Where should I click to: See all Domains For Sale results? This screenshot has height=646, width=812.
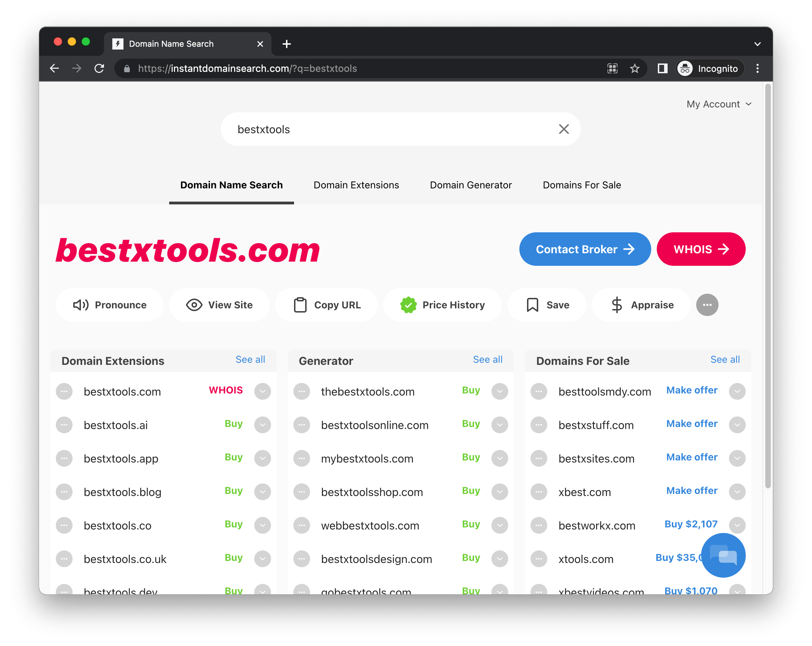pos(724,359)
